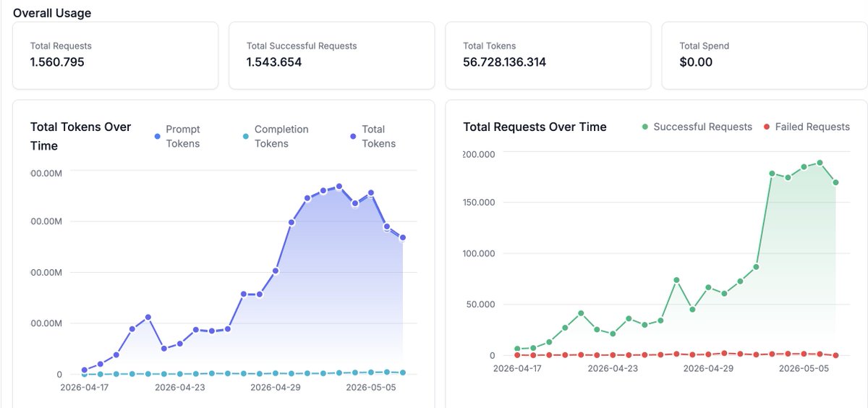Click the last successful requests data point
The width and height of the screenshot is (868, 408).
click(835, 182)
